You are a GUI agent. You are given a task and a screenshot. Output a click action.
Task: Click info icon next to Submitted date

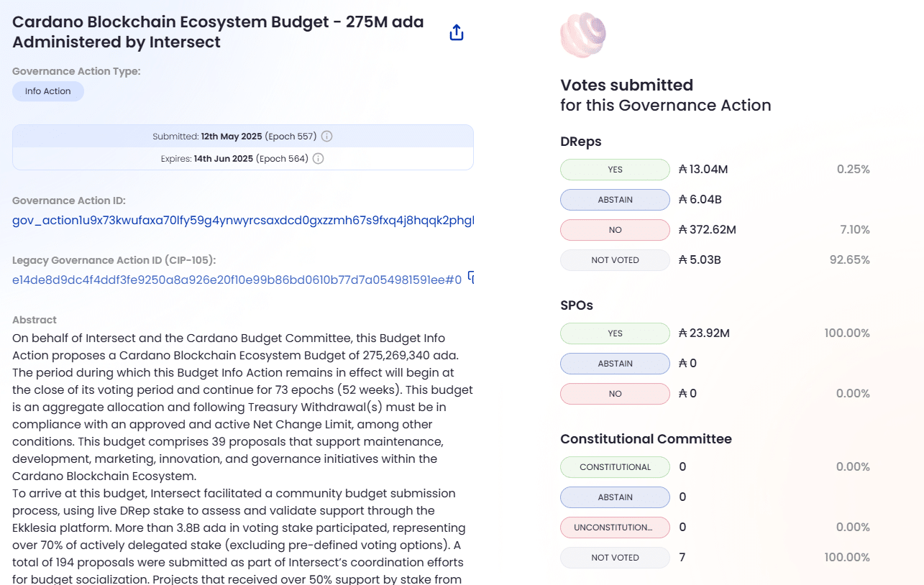pos(326,137)
